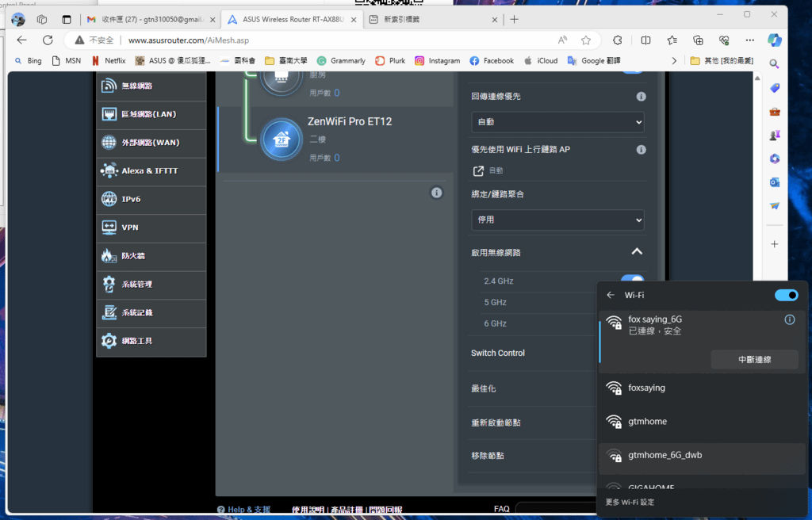
Task: Click the 網路工具 network tools icon
Action: [109, 341]
